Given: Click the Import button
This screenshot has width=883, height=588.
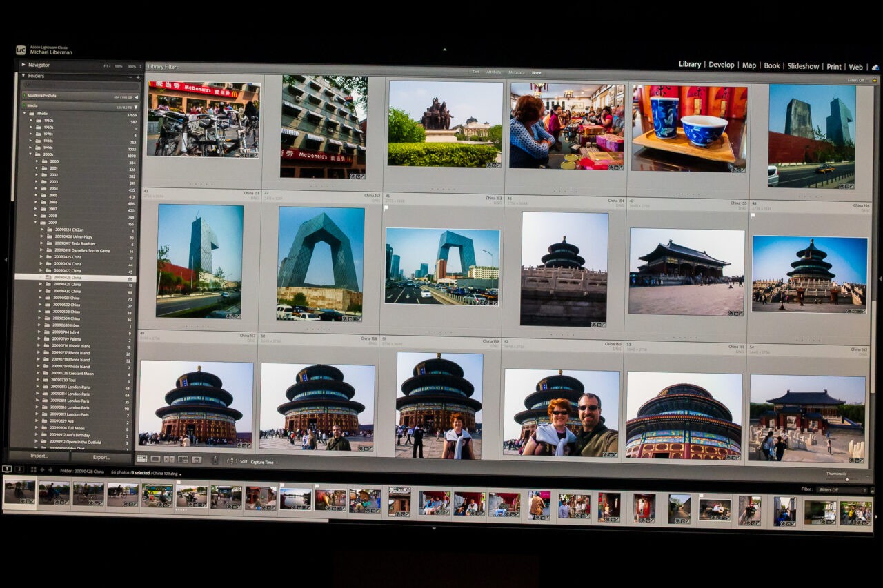Looking at the screenshot, I should point(39,456).
